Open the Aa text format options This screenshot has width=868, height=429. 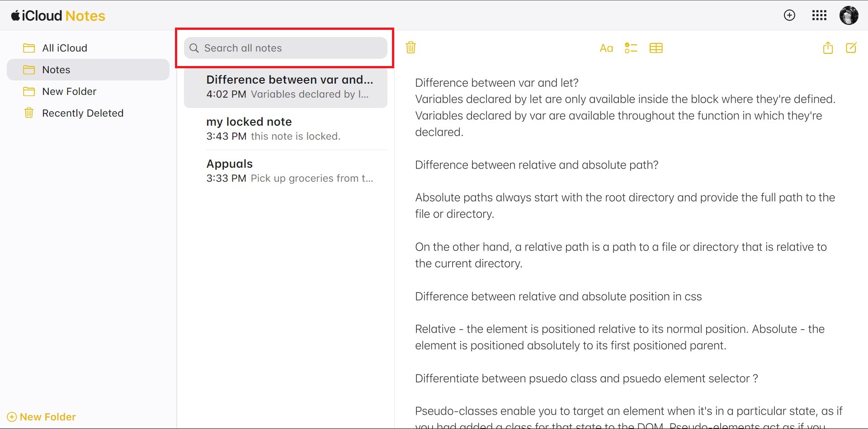tap(606, 48)
